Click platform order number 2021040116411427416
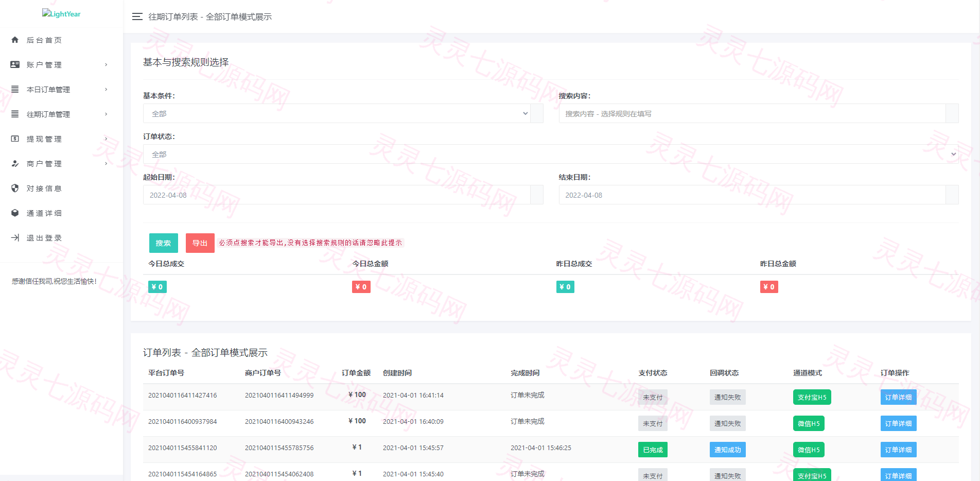This screenshot has height=481, width=980. [x=183, y=395]
